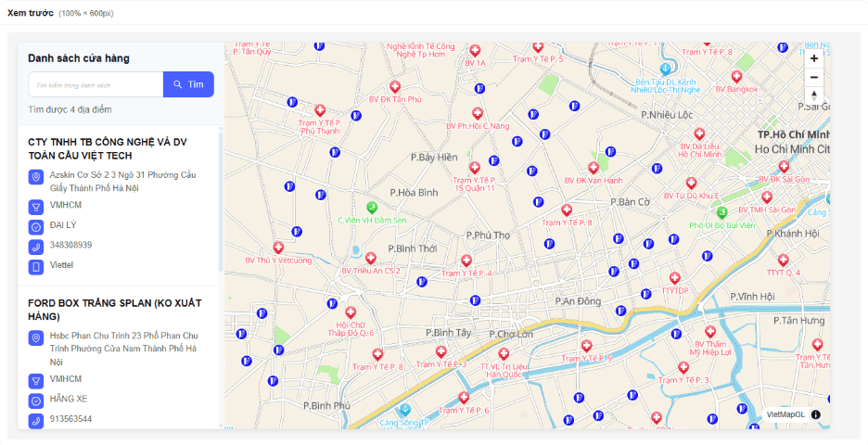Click the Trạm Y Tế P. 6 marker
Viewport: 868px width, 445px height.
click(464, 398)
